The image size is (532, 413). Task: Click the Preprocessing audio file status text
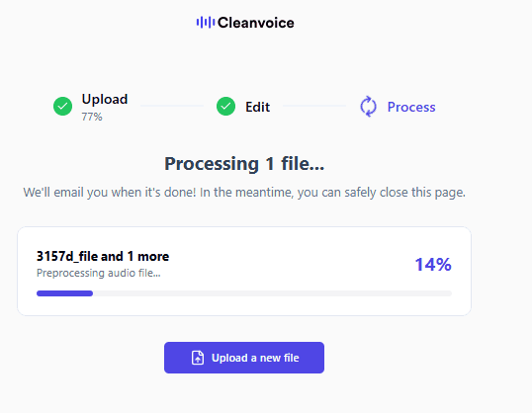pyautogui.click(x=99, y=273)
